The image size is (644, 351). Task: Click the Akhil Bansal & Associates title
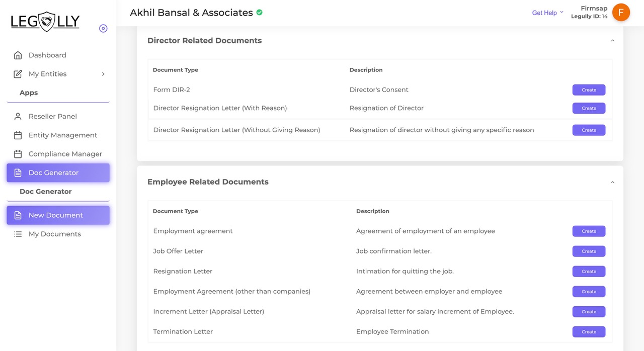(191, 13)
